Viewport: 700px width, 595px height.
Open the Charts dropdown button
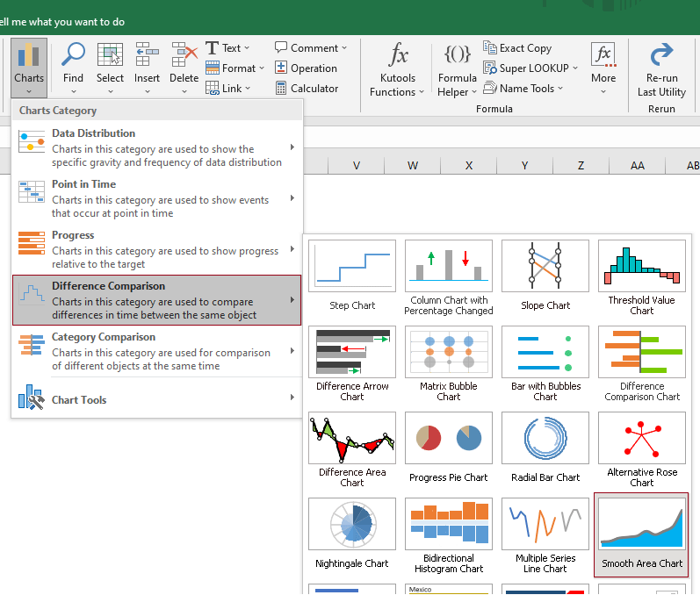pyautogui.click(x=29, y=68)
